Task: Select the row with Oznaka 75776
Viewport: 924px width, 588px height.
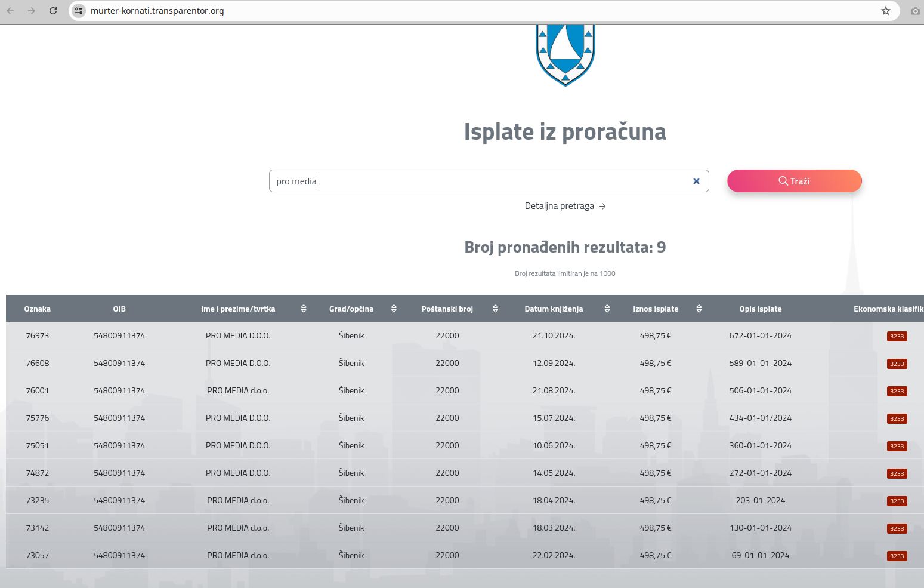Action: click(x=38, y=418)
